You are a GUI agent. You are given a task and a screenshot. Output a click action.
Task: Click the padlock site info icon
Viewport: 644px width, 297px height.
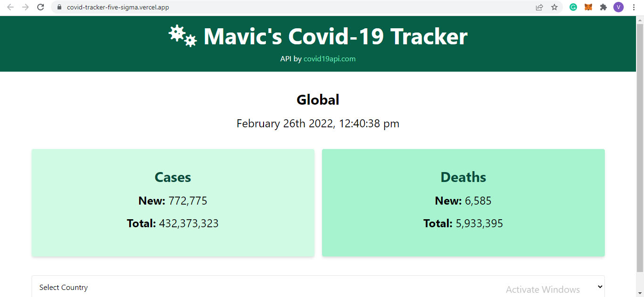(x=59, y=8)
